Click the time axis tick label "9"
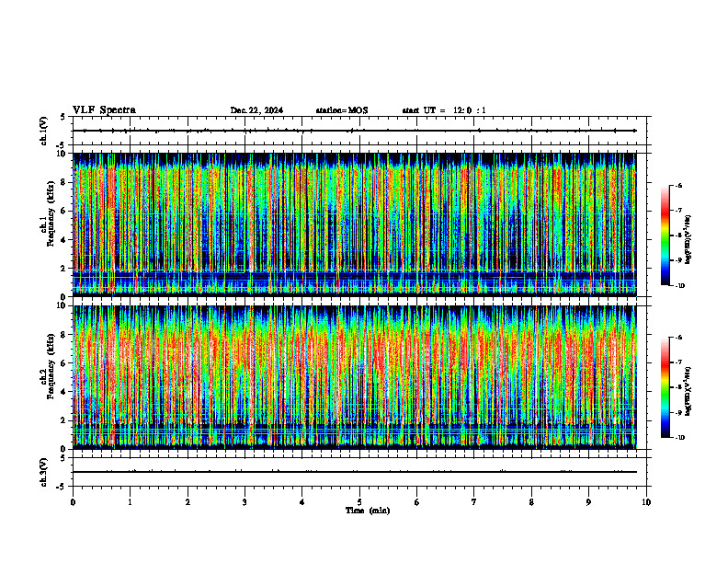 coord(588,502)
